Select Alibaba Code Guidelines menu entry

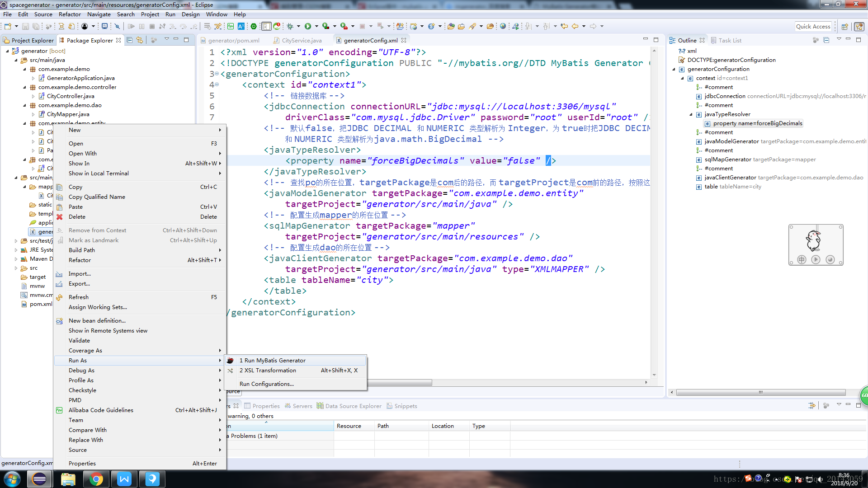click(x=140, y=410)
